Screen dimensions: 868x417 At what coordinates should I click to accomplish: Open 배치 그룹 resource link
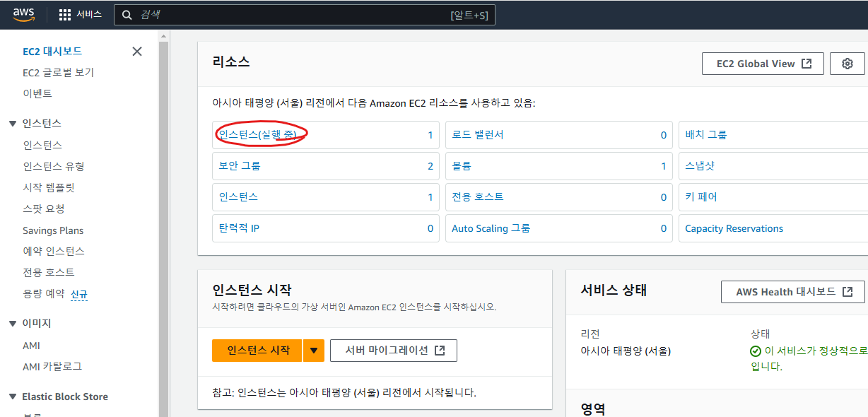point(706,134)
